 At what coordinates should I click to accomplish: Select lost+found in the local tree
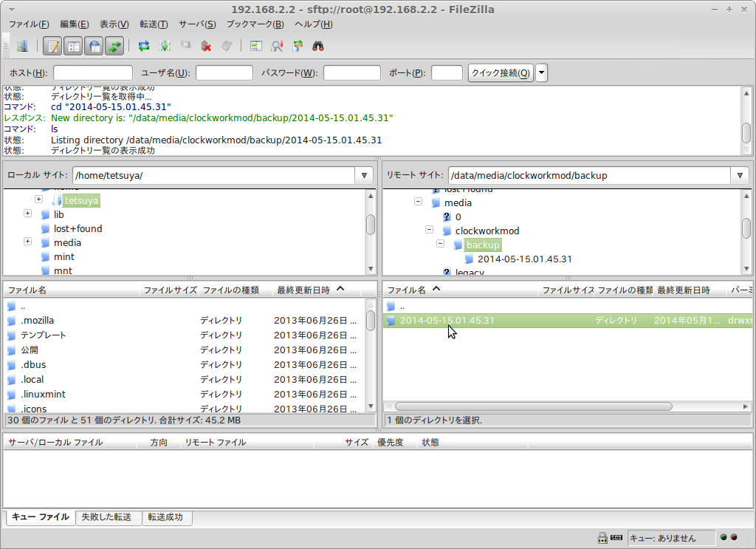78,228
